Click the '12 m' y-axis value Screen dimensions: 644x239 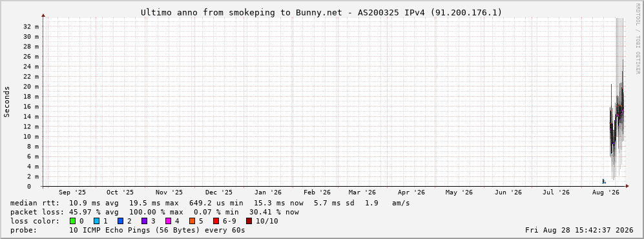31,127
